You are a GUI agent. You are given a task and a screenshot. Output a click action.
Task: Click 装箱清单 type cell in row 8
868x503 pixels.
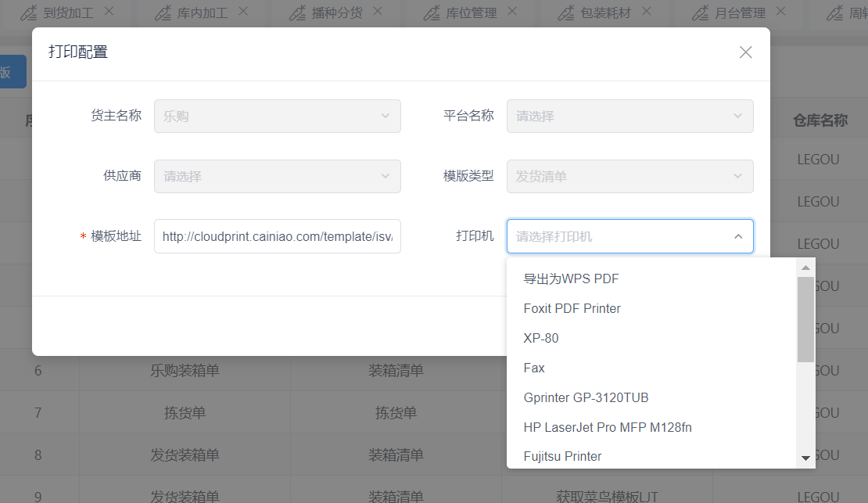click(396, 454)
